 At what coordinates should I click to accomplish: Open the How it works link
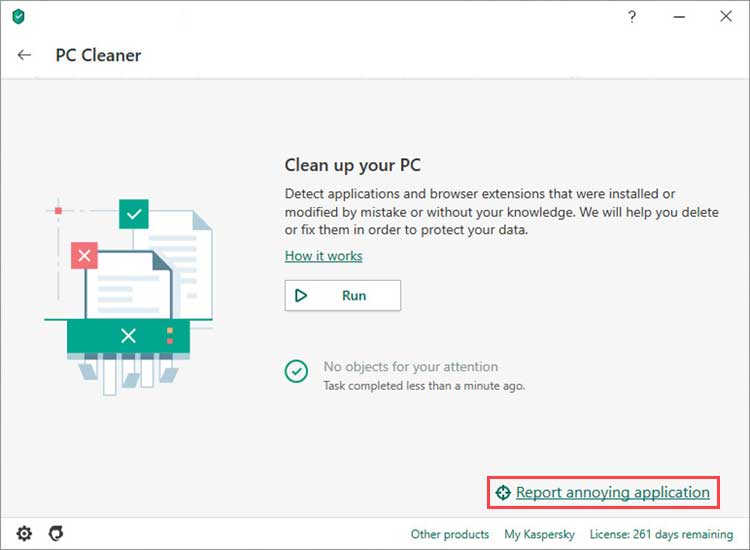(323, 256)
